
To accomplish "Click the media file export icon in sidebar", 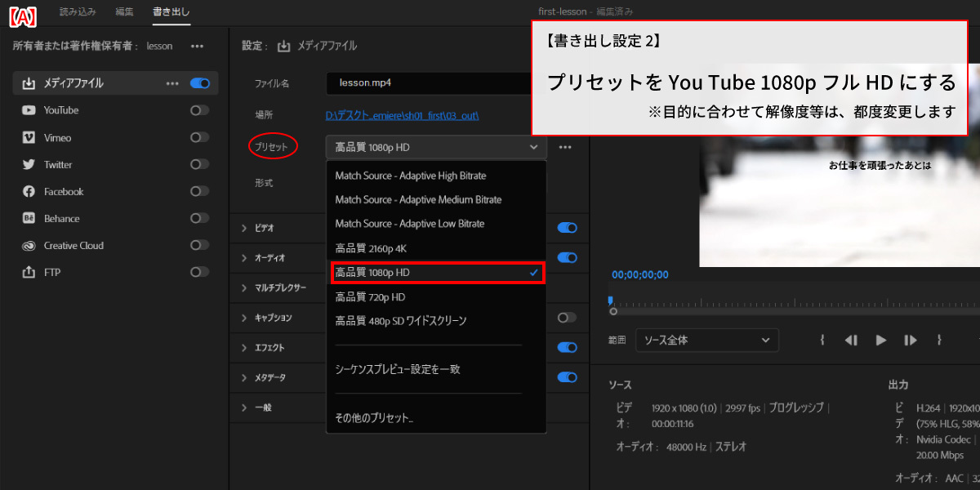I will point(29,83).
